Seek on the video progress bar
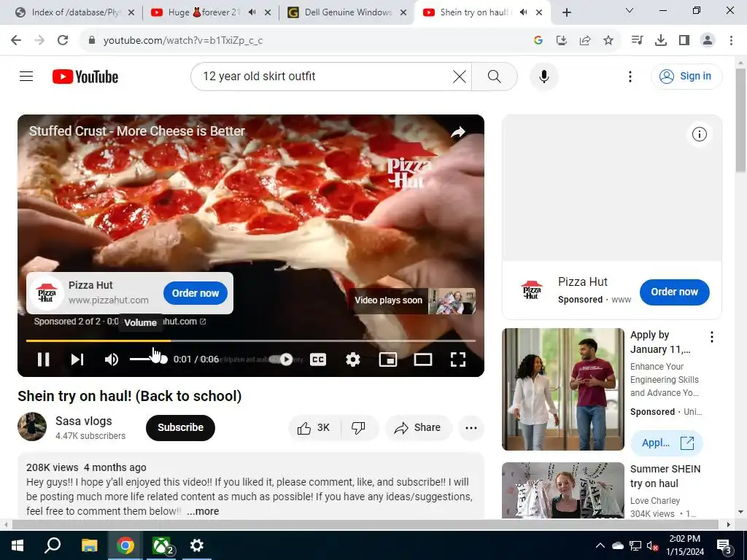This screenshot has height=560, width=747. (x=251, y=341)
